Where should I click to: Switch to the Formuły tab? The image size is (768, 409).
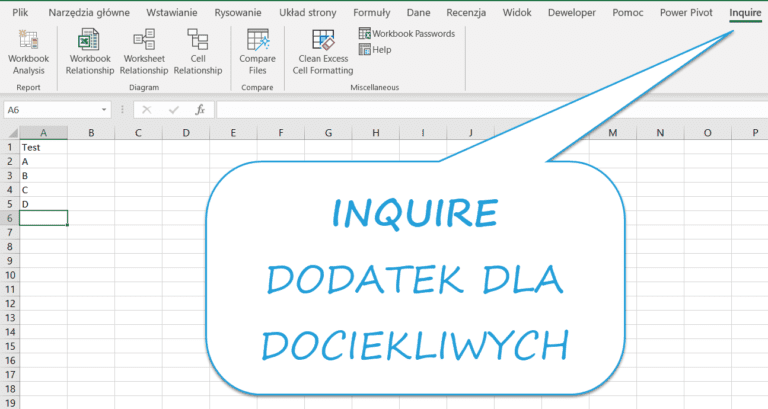point(372,12)
